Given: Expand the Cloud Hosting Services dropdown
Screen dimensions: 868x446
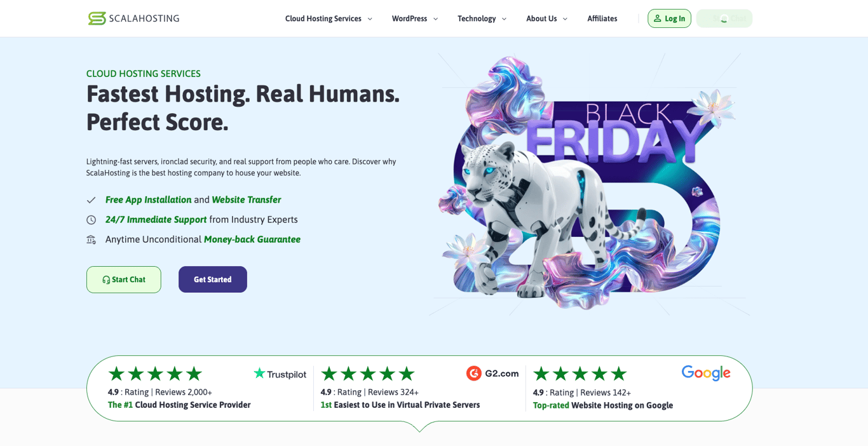Looking at the screenshot, I should tap(328, 18).
